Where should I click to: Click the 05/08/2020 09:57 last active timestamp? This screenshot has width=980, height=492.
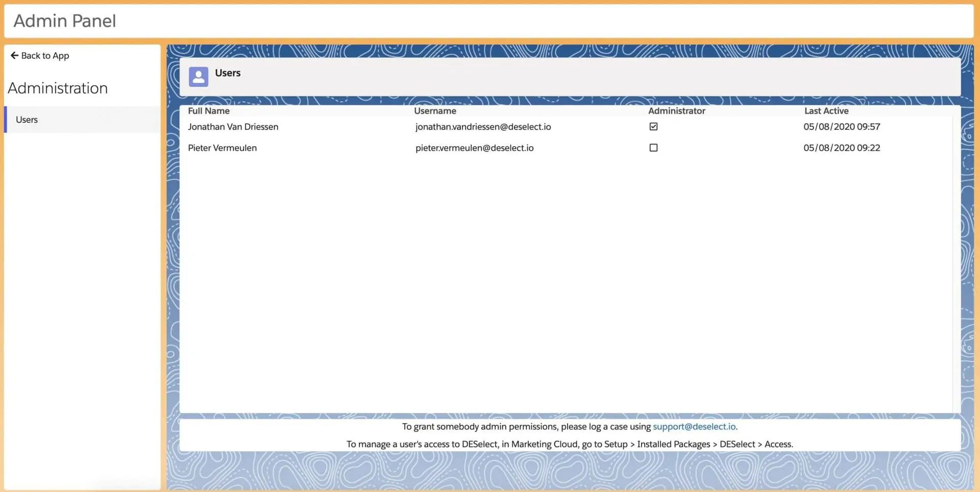841,127
